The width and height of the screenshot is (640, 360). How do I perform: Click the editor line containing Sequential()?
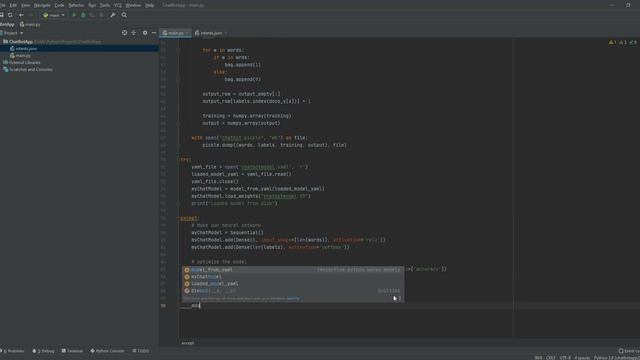(x=227, y=233)
